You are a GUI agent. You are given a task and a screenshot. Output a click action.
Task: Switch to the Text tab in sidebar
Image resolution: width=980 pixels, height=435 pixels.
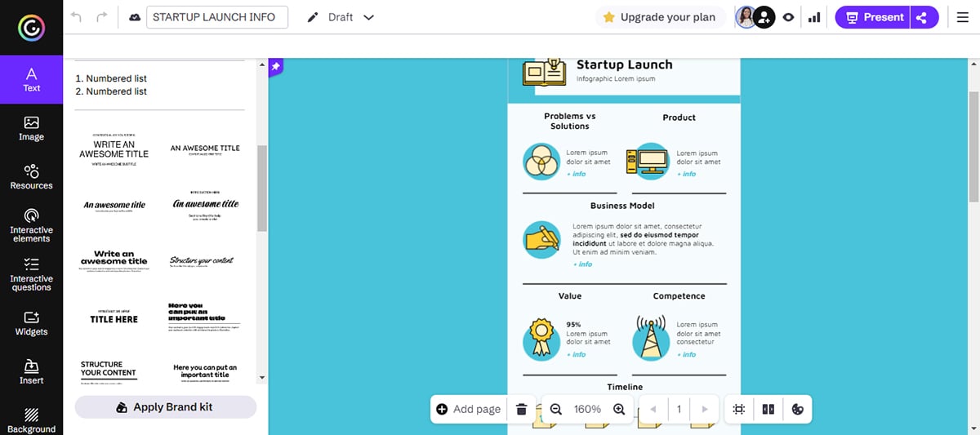click(x=31, y=80)
